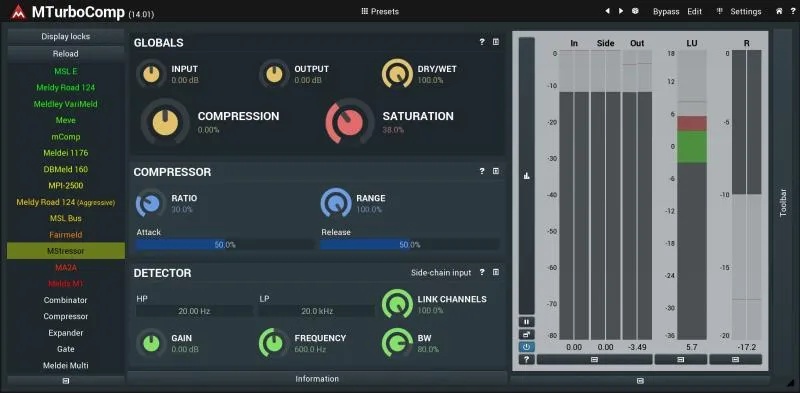The height and width of the screenshot is (393, 800).
Task: Open the GLOBALS section help question mark
Action: pos(482,42)
